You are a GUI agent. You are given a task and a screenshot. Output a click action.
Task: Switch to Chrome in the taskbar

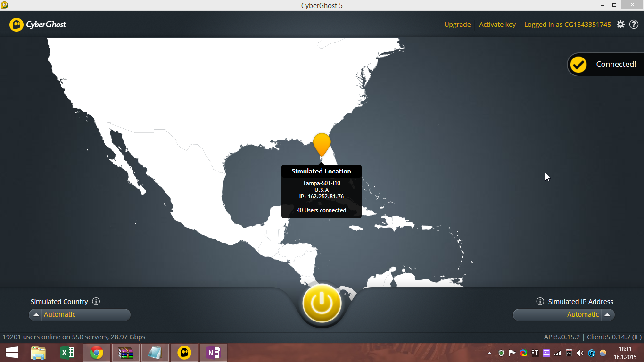[97, 353]
